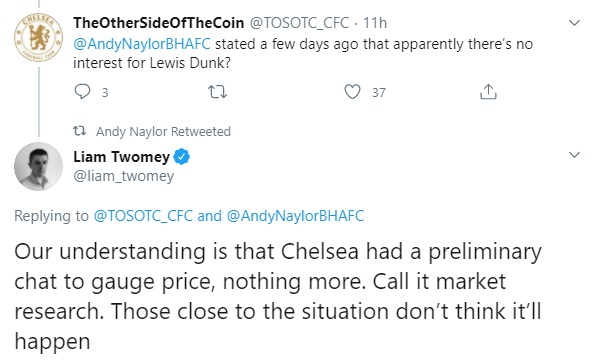Open the share tweet icon
597x363 pixels.
point(488,91)
